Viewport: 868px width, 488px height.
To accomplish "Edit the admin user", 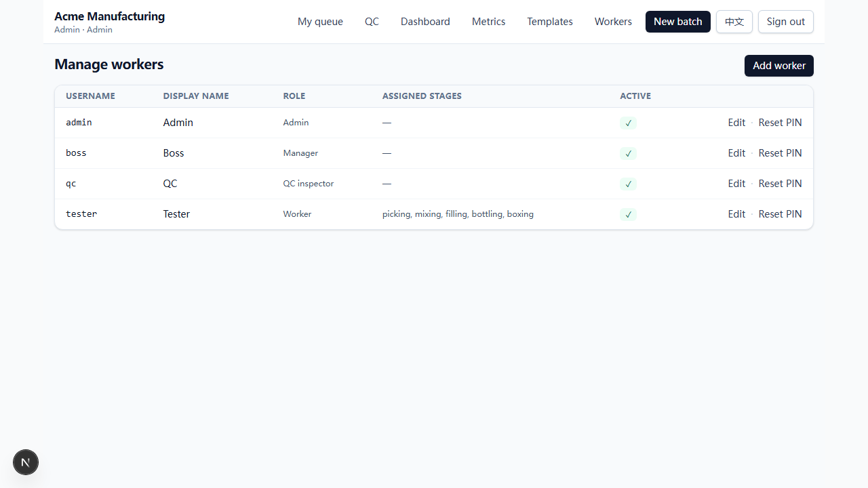I will click(736, 123).
